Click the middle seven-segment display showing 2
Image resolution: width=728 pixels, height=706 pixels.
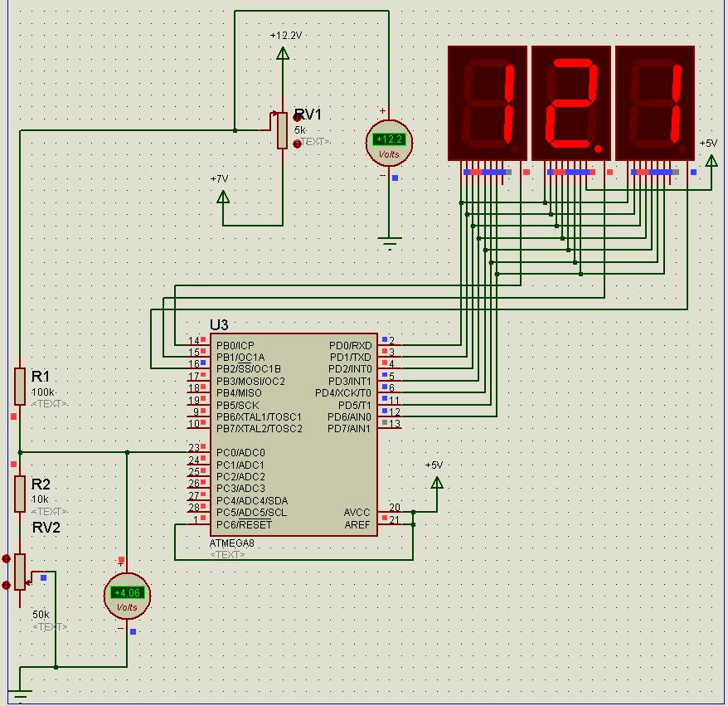point(570,102)
